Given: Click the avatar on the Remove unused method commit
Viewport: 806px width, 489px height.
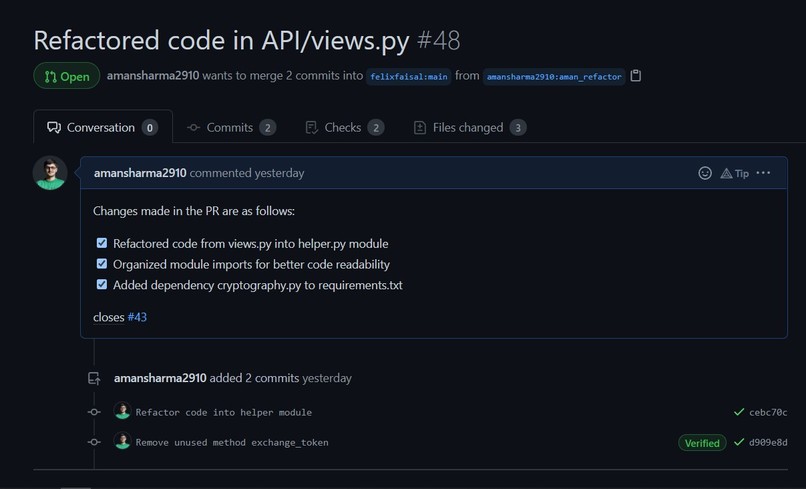Looking at the screenshot, I should (x=122, y=441).
